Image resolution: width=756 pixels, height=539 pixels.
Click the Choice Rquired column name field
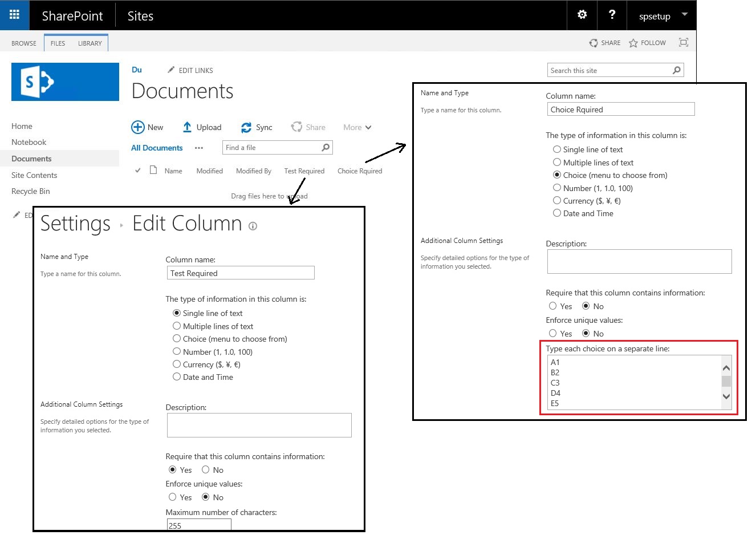tap(621, 109)
